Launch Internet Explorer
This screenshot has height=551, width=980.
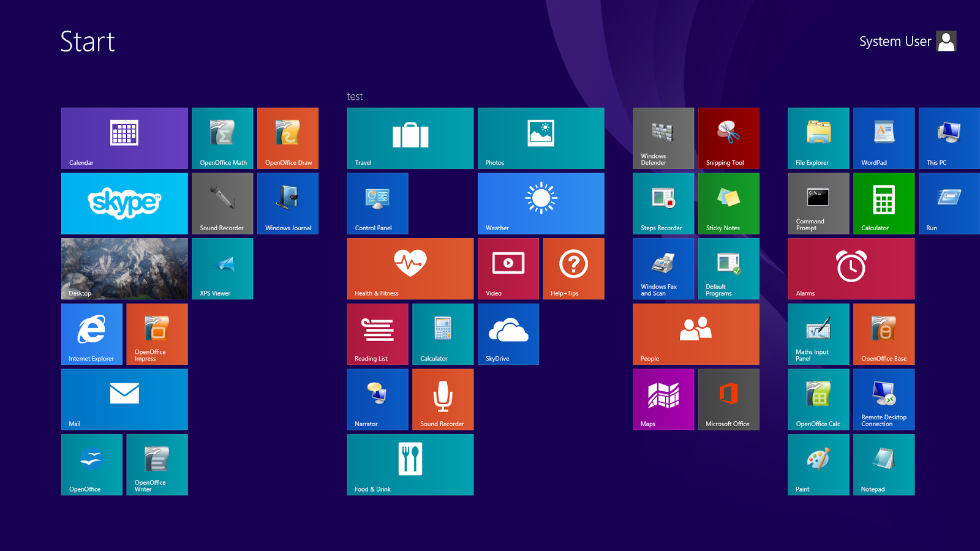(x=91, y=334)
